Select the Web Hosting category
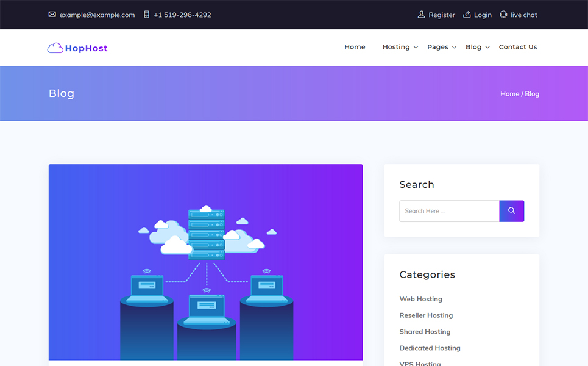 pos(420,299)
